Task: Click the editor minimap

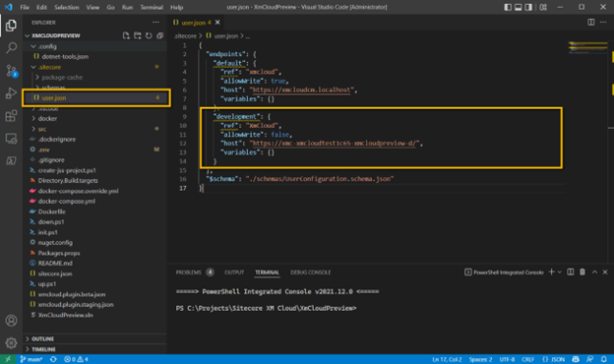Action: click(x=586, y=48)
